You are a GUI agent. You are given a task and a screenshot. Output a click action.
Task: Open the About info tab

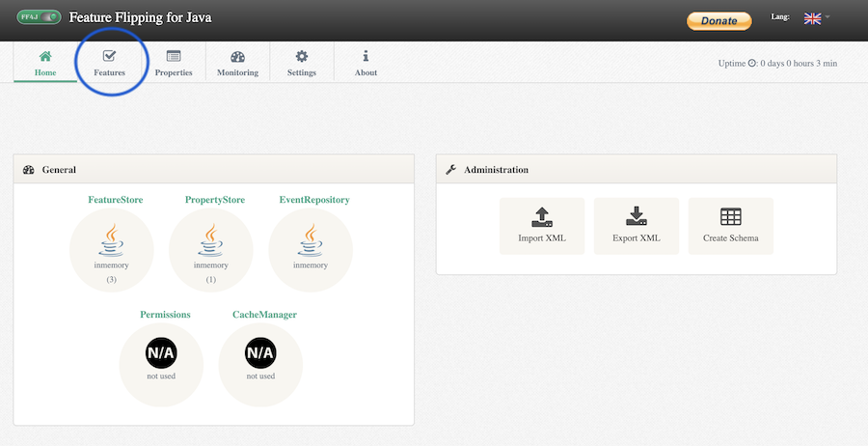tap(366, 64)
